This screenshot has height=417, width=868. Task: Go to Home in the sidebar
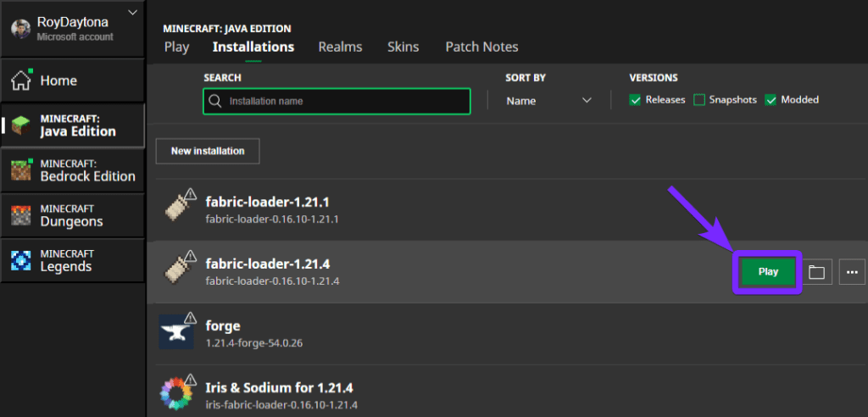[73, 81]
